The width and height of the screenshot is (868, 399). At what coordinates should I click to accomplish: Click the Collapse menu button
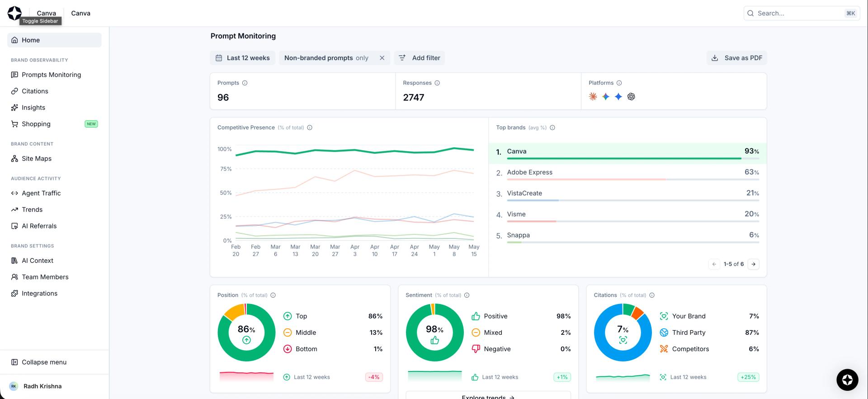click(54, 362)
